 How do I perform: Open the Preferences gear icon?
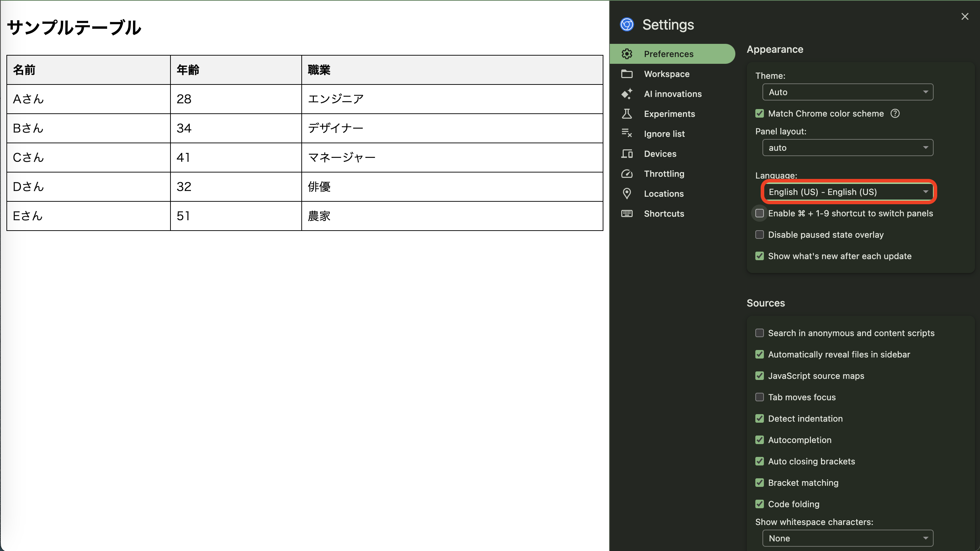click(627, 53)
